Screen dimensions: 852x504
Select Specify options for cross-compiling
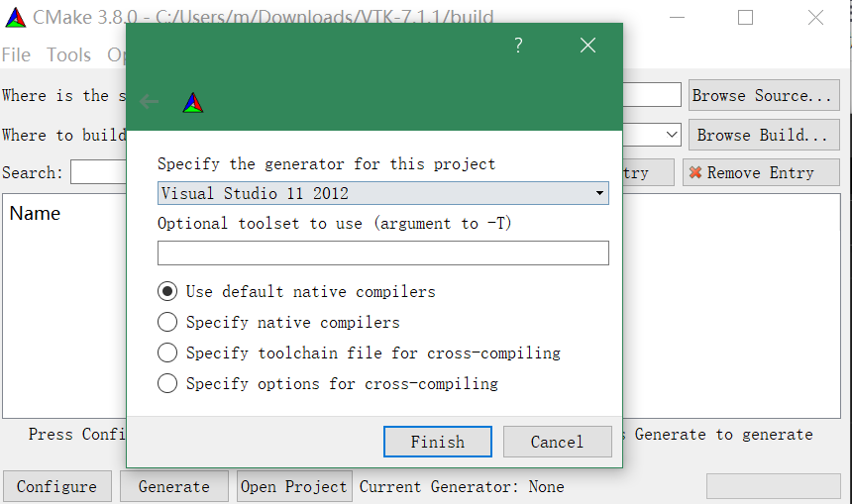tap(168, 384)
